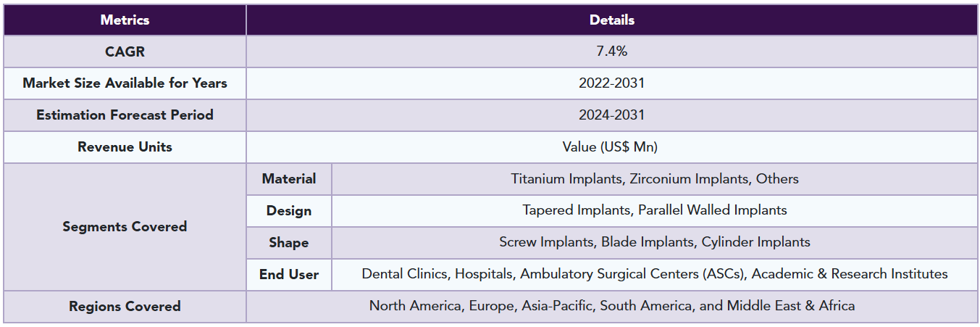
Task: Click the 7.4% CAGR value
Action: tap(612, 51)
